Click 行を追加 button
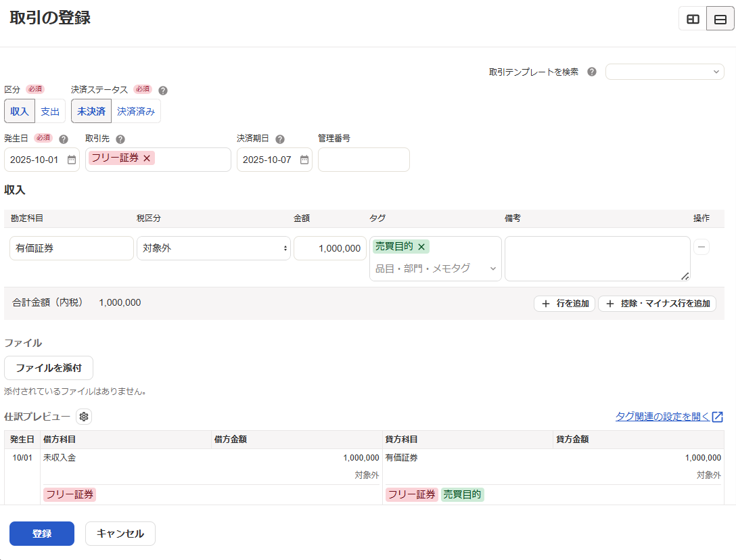The width and height of the screenshot is (736, 560). click(565, 304)
